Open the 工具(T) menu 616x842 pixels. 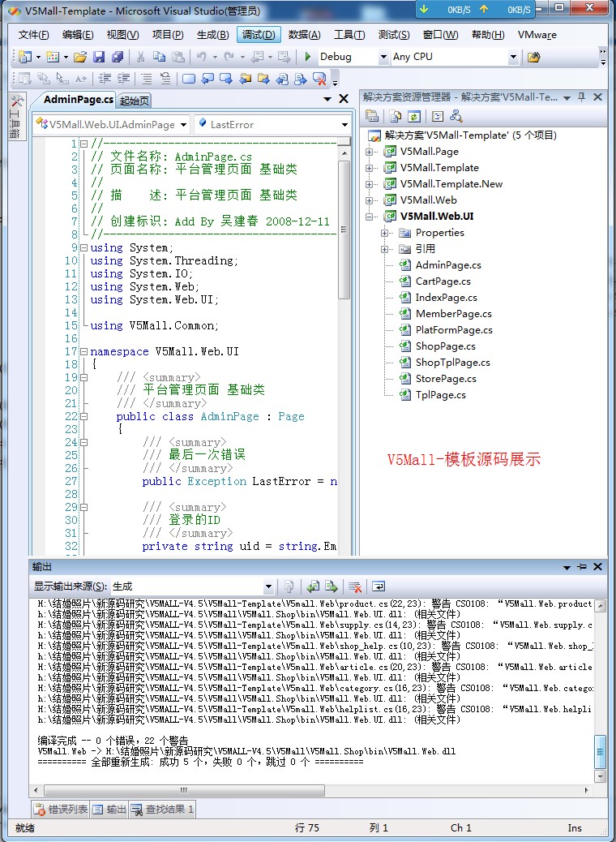point(349,35)
